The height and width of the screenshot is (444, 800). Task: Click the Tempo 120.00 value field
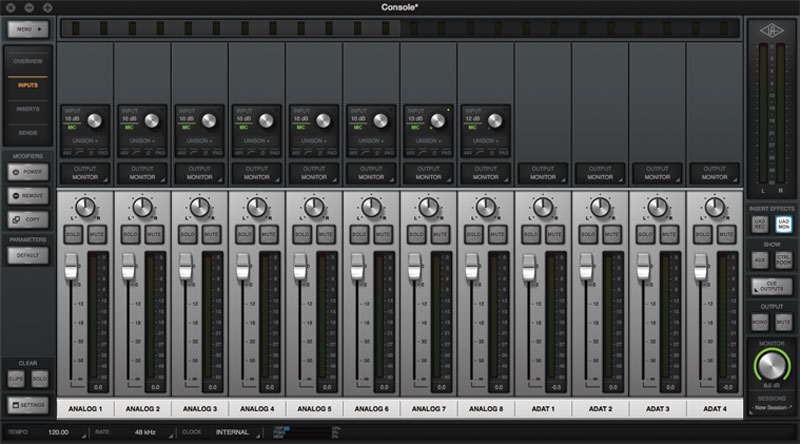coord(58,432)
